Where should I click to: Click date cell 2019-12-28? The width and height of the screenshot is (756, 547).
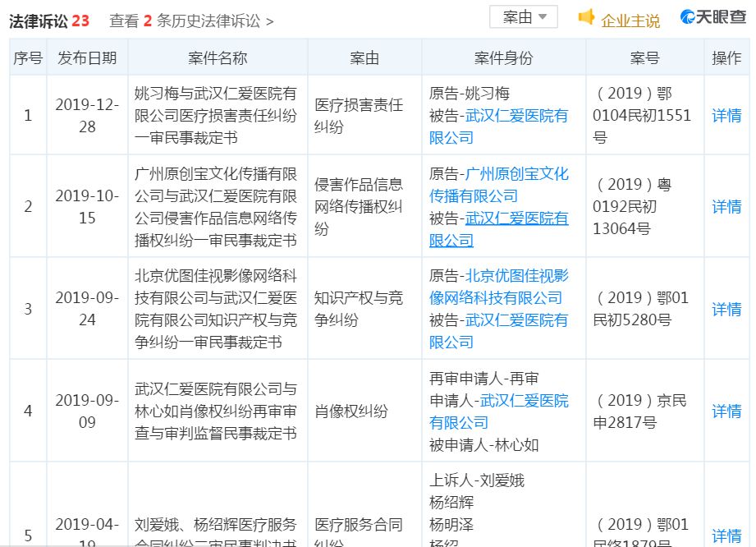87,115
